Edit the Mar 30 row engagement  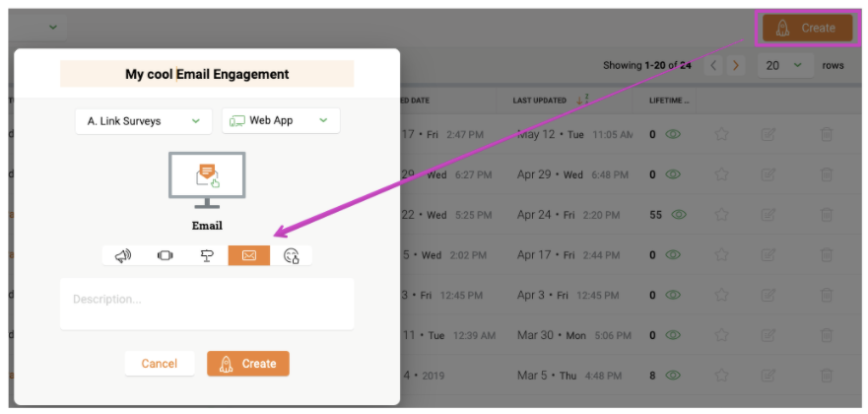tap(768, 335)
